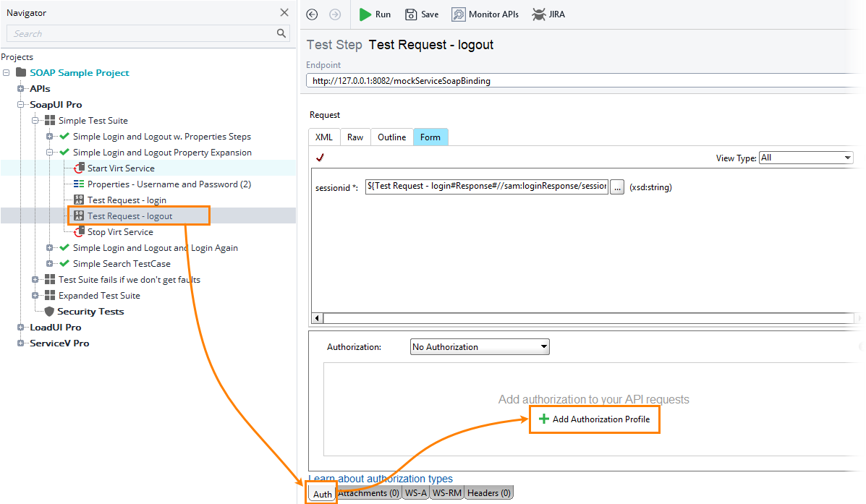Click the JIRA bug icon
The width and height of the screenshot is (866, 504).
(538, 14)
